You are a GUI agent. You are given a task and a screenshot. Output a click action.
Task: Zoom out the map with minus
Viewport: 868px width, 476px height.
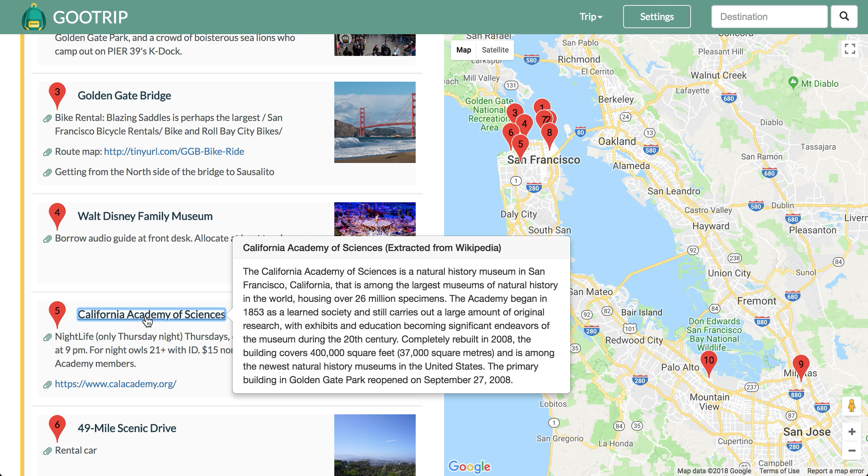click(x=852, y=450)
